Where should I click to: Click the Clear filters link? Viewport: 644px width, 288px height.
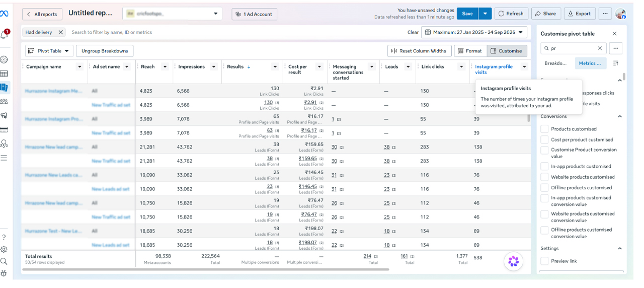[x=413, y=32]
